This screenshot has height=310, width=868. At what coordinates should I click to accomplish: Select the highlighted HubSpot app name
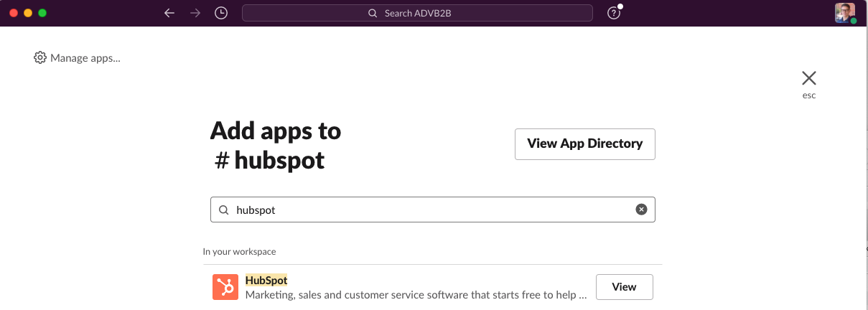click(x=266, y=280)
